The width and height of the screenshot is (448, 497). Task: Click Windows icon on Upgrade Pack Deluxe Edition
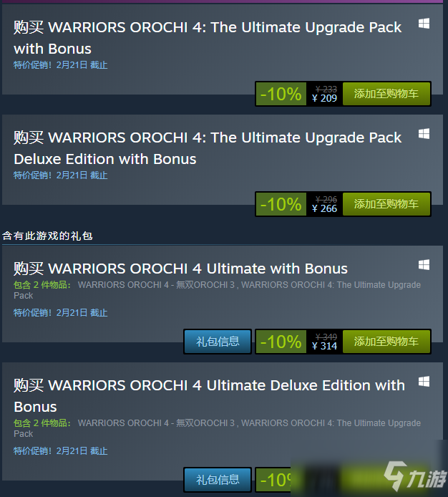(424, 134)
